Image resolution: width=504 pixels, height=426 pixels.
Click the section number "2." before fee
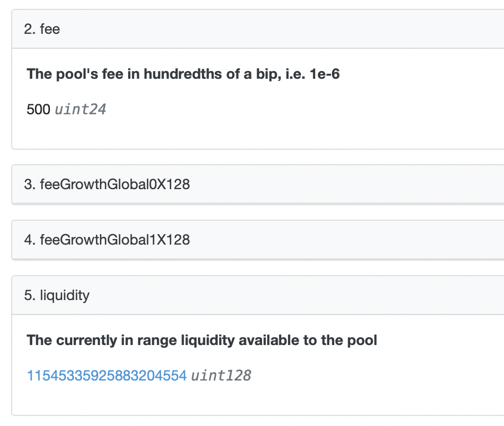pos(30,29)
